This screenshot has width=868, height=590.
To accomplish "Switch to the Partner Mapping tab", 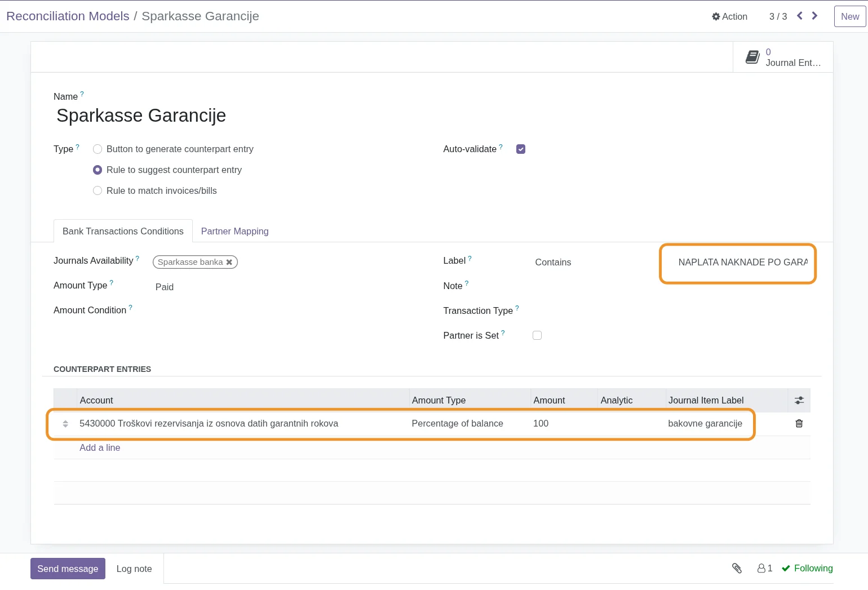I will tap(234, 231).
